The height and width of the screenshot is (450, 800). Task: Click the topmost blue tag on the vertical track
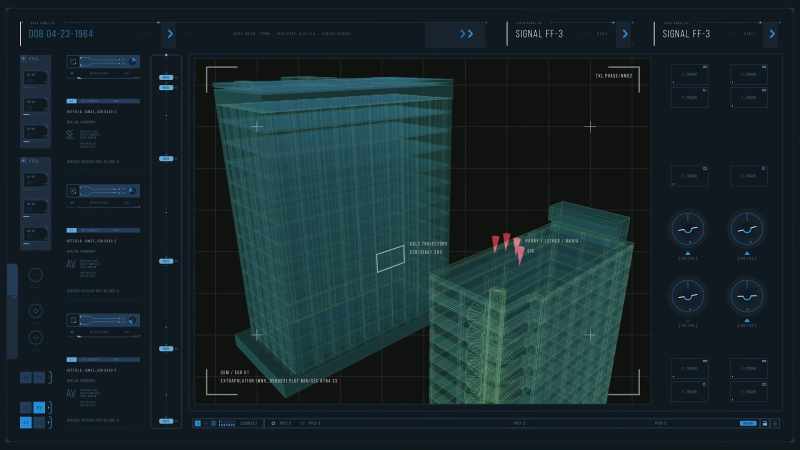tap(166, 78)
